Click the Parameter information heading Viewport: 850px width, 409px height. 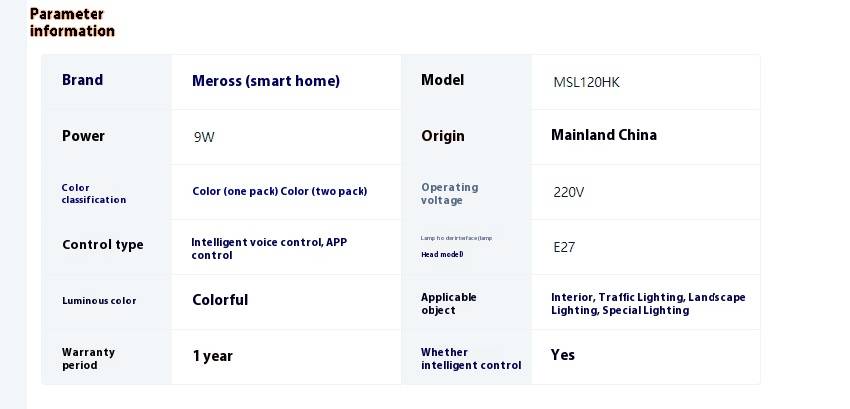click(x=72, y=22)
